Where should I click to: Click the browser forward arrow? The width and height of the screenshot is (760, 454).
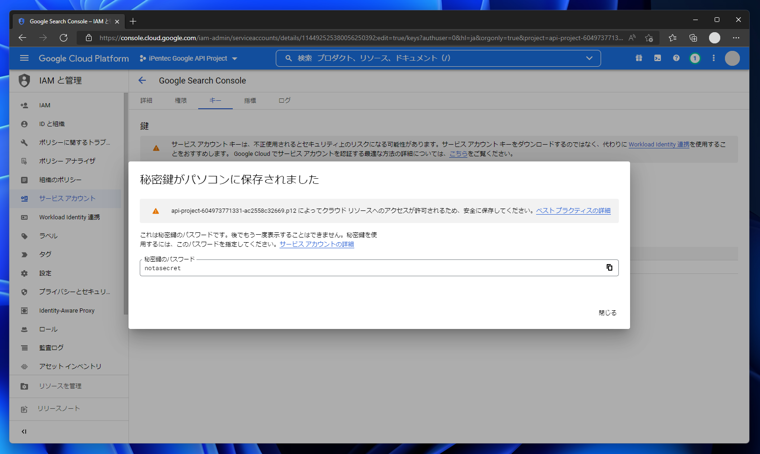tap(43, 38)
